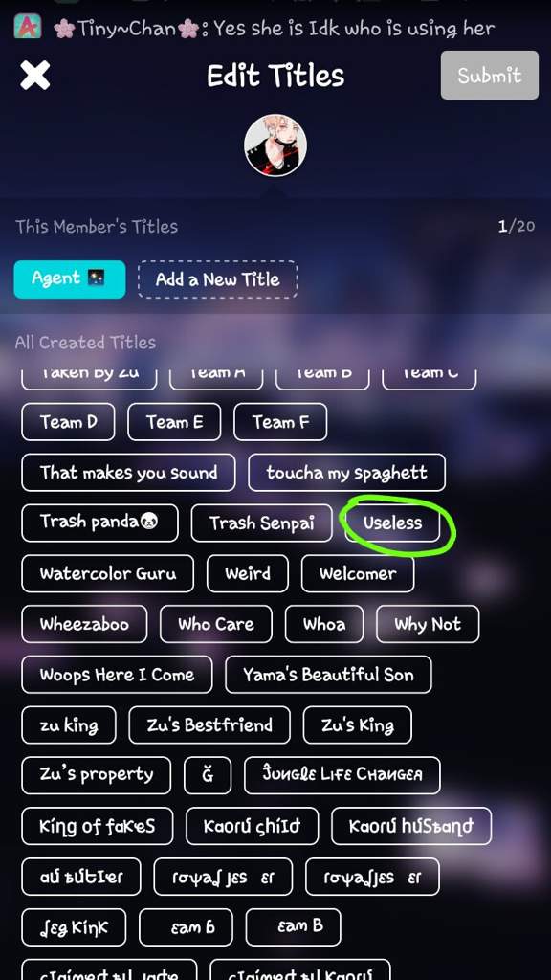This screenshot has height=980, width=551.
Task: Tap the toucha my spaghett title
Action: pos(346,473)
